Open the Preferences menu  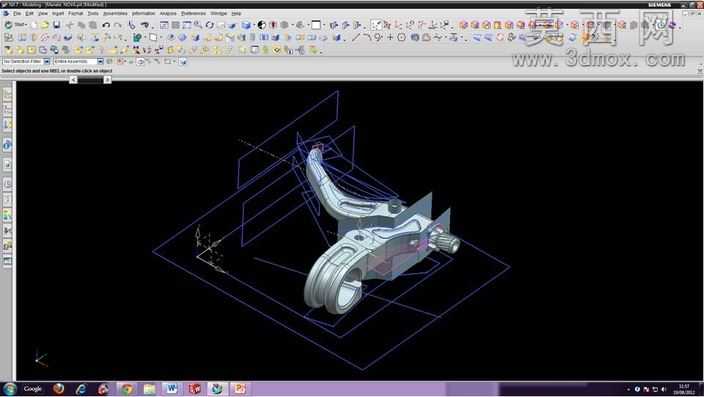click(x=194, y=13)
